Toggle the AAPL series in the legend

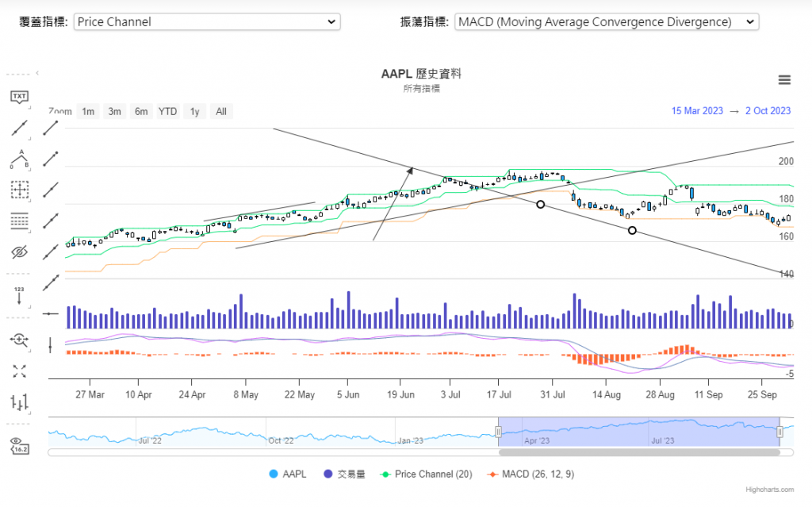(288, 474)
